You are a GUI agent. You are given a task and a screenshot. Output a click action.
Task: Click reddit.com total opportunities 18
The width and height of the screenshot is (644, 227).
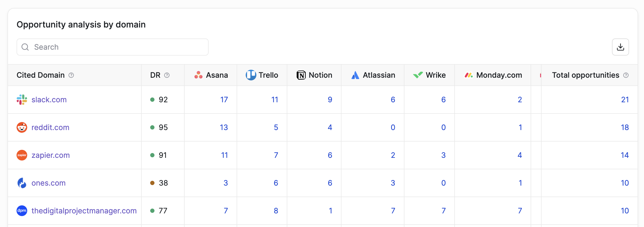(x=625, y=127)
